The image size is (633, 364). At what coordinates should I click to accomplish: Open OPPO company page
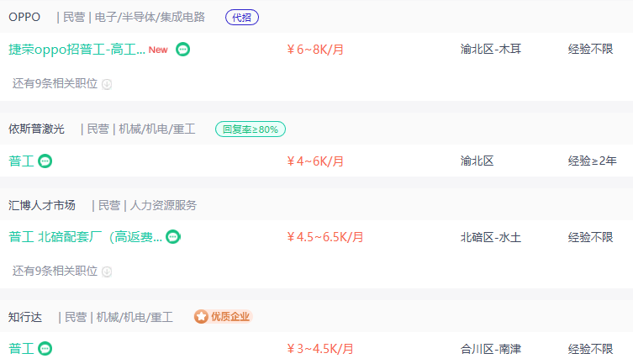coord(24,17)
